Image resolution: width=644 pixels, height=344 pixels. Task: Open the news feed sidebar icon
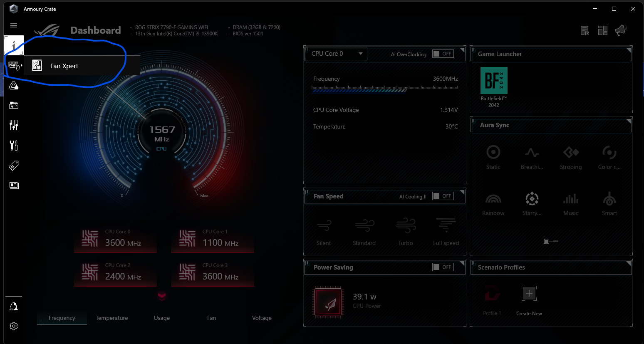14,185
